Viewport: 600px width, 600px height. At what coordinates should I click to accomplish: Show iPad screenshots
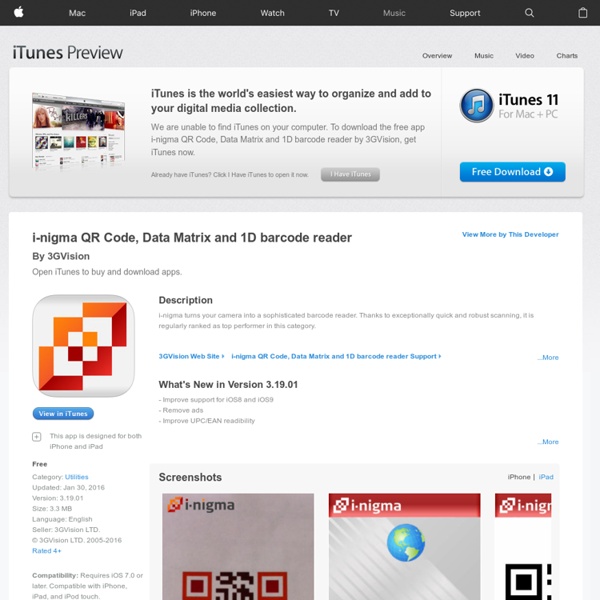[546, 477]
